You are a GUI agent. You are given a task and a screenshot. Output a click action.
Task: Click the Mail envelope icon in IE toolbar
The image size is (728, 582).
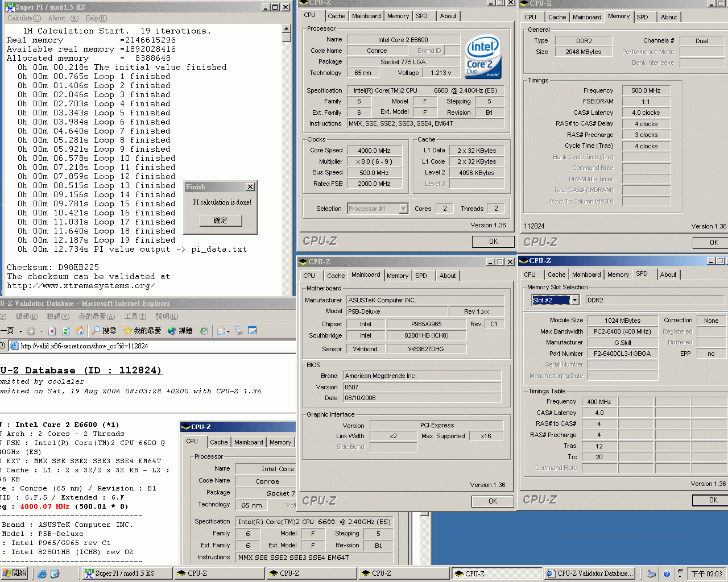click(221, 331)
